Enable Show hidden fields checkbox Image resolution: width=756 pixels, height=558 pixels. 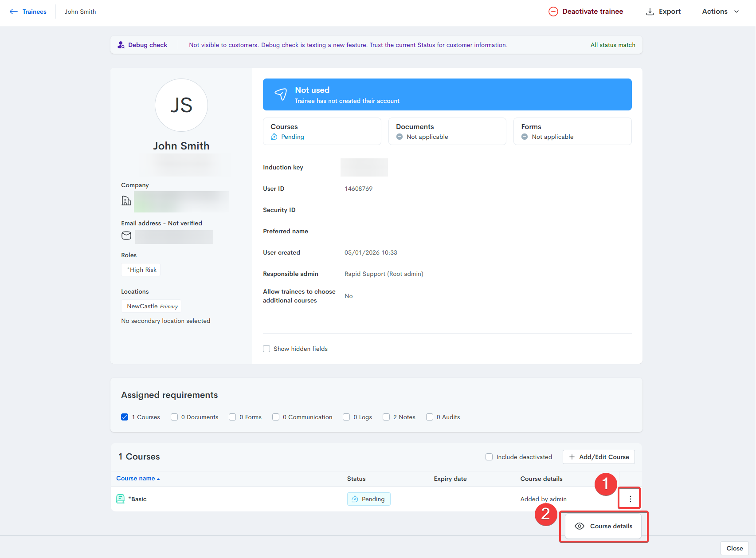point(266,349)
